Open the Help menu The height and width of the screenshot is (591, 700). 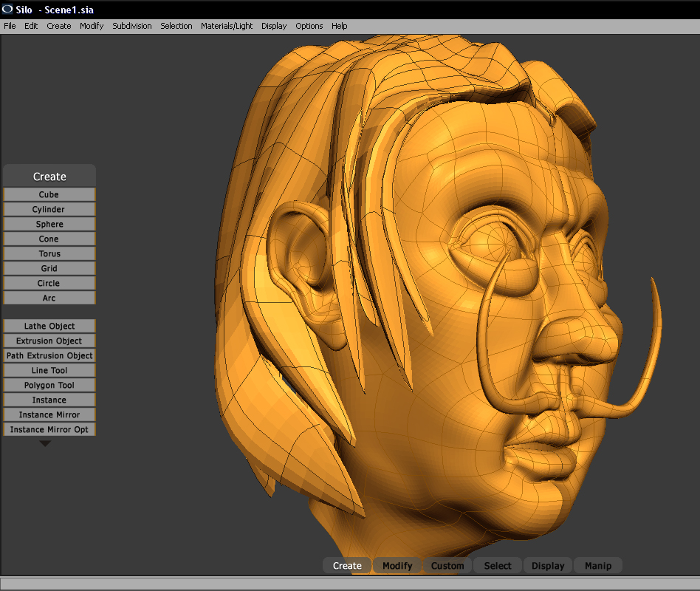(x=339, y=26)
